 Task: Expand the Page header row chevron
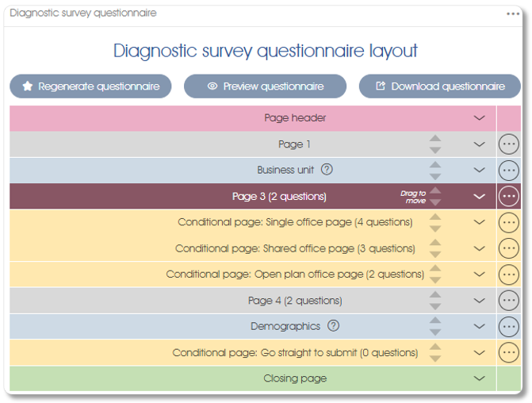[479, 118]
